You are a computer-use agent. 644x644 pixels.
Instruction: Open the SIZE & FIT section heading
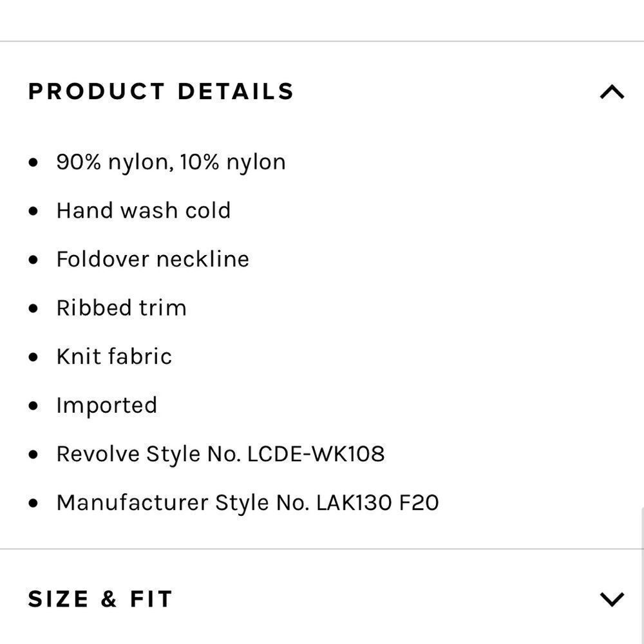click(100, 599)
